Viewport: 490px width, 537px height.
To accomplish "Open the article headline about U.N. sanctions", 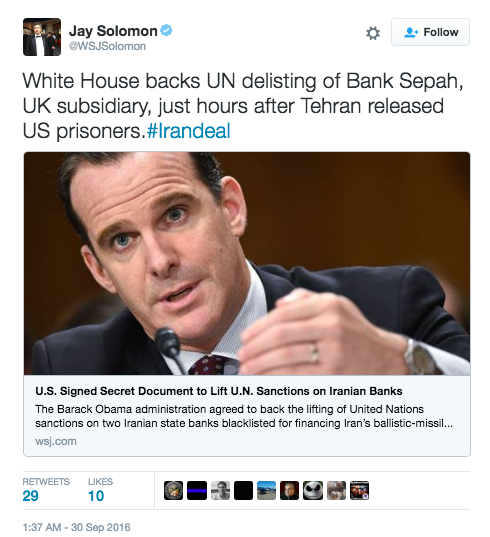I will coord(219,391).
